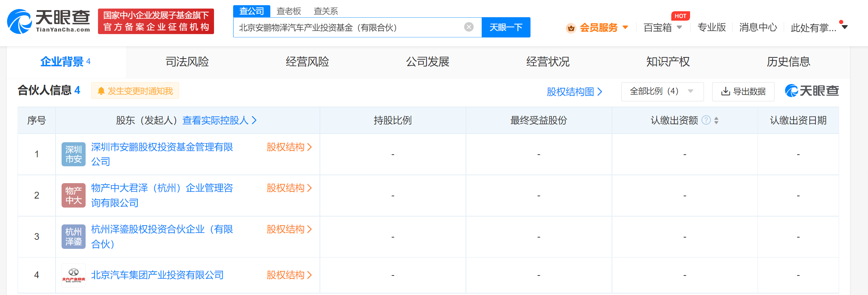Open 股权结构 for 杭州泽鎏股权投资合伙企业
The width and height of the screenshot is (868, 295).
tap(289, 229)
